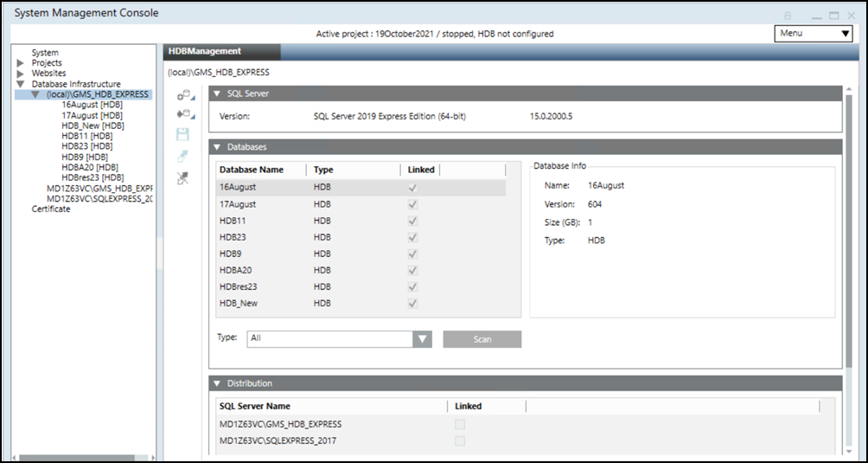Screen dimensions: 868x463
Task: Click the link database arrow icon
Action: coord(182,156)
